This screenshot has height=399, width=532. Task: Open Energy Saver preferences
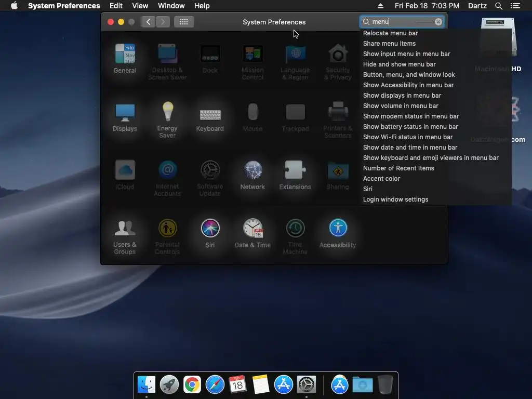click(167, 120)
